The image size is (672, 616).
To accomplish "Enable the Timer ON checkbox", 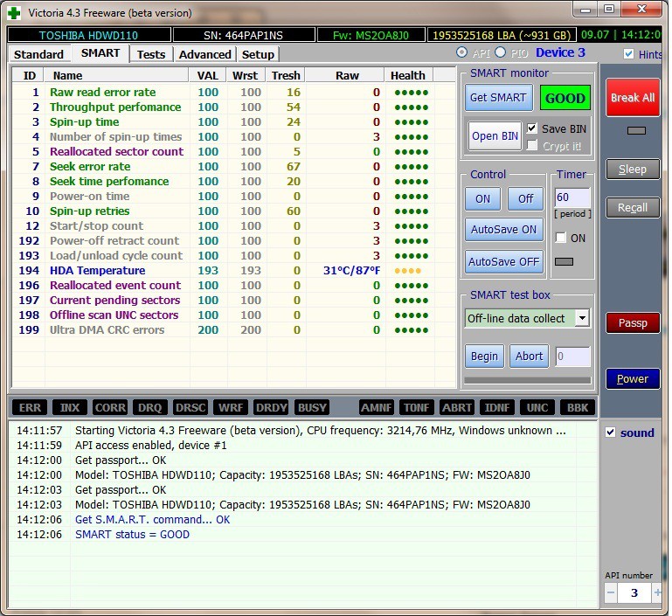I will (560, 238).
